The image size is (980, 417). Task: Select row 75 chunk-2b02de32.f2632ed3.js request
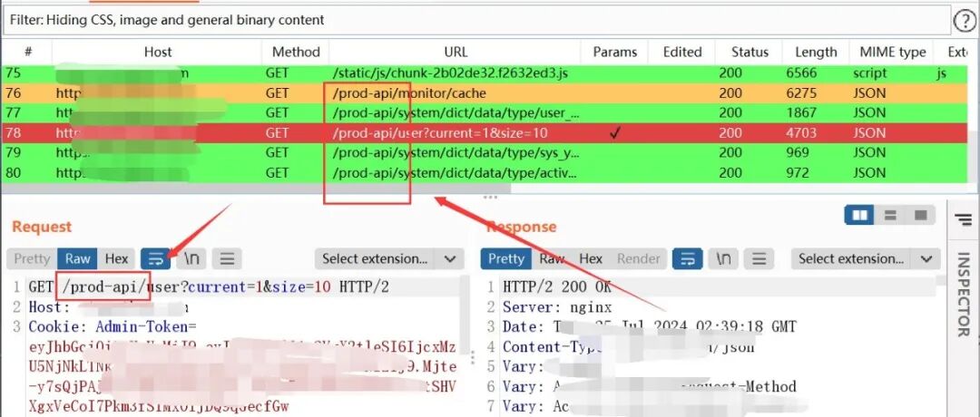(485, 73)
